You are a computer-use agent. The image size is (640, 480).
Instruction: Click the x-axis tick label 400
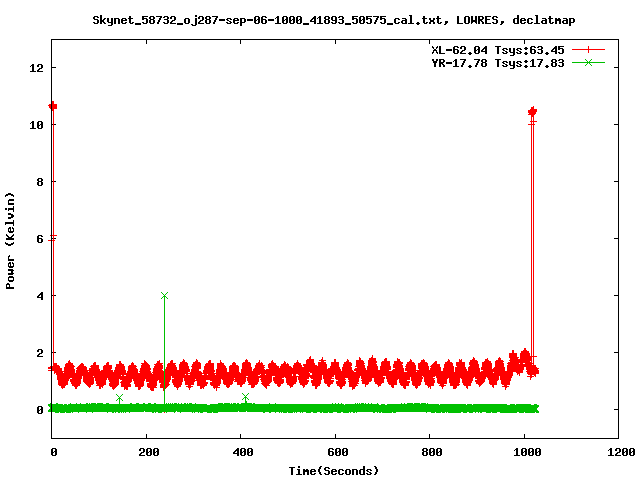click(243, 452)
